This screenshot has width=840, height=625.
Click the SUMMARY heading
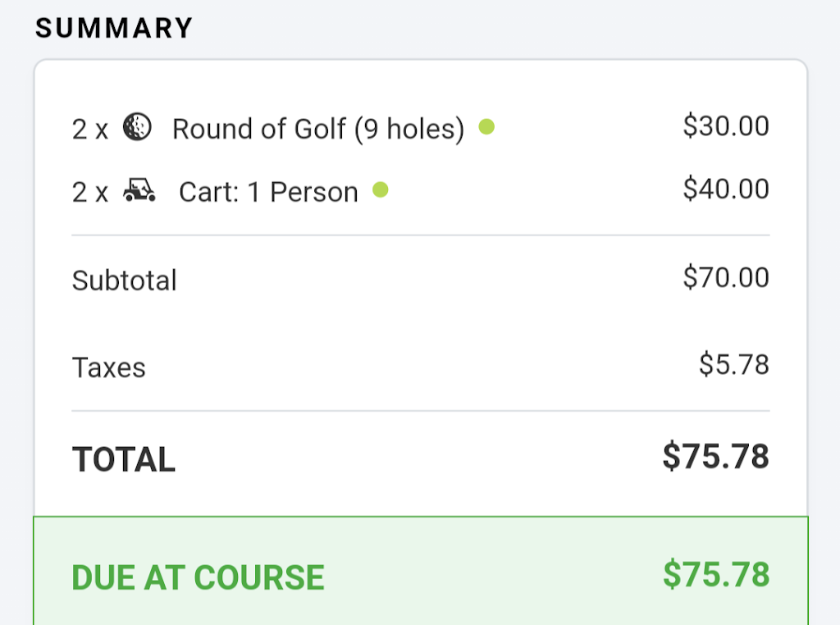coord(114,28)
